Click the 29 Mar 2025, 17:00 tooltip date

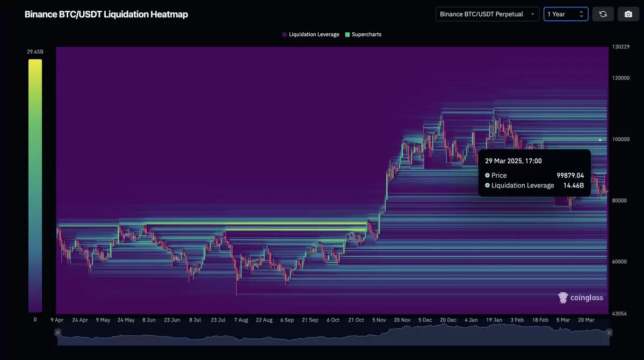click(x=513, y=161)
